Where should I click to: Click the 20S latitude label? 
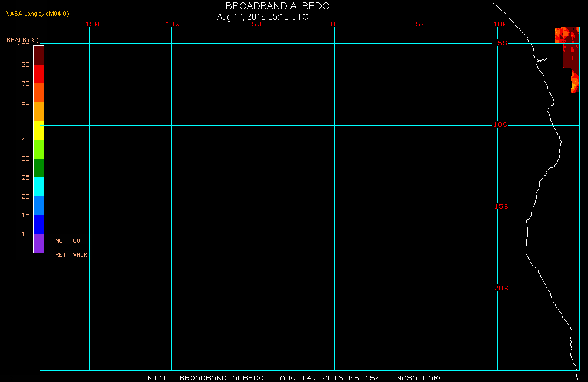[x=502, y=289]
